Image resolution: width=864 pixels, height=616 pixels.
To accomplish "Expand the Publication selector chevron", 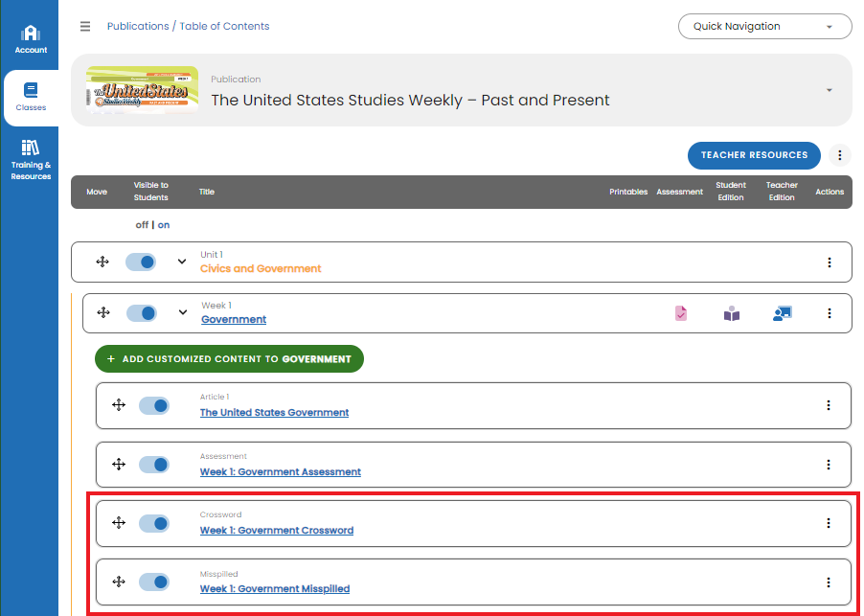I will (830, 90).
